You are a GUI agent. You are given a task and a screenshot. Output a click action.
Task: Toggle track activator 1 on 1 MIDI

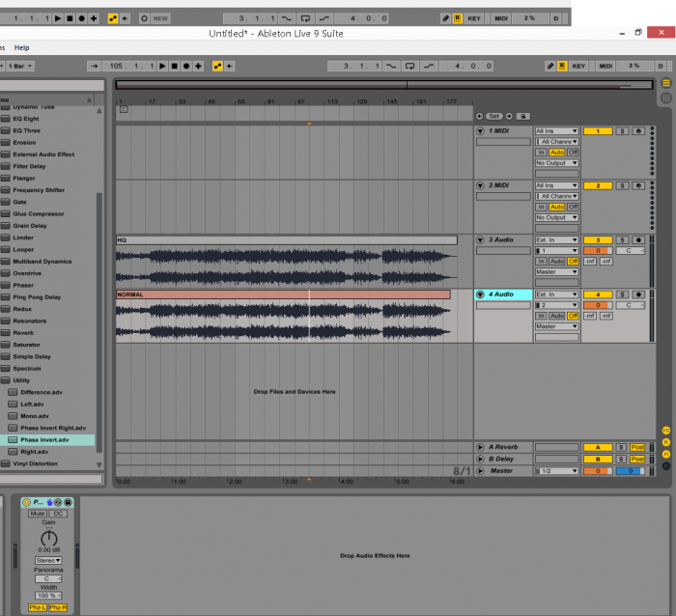pos(598,131)
